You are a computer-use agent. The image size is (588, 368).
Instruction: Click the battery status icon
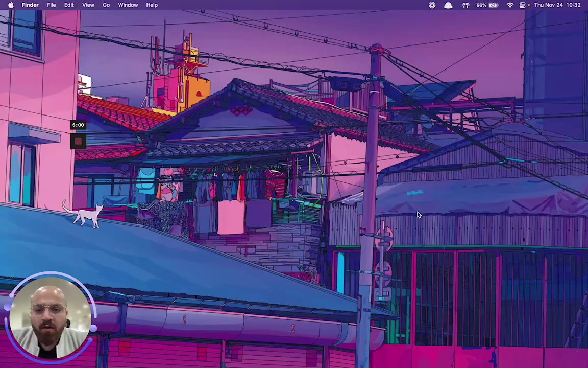coord(493,5)
